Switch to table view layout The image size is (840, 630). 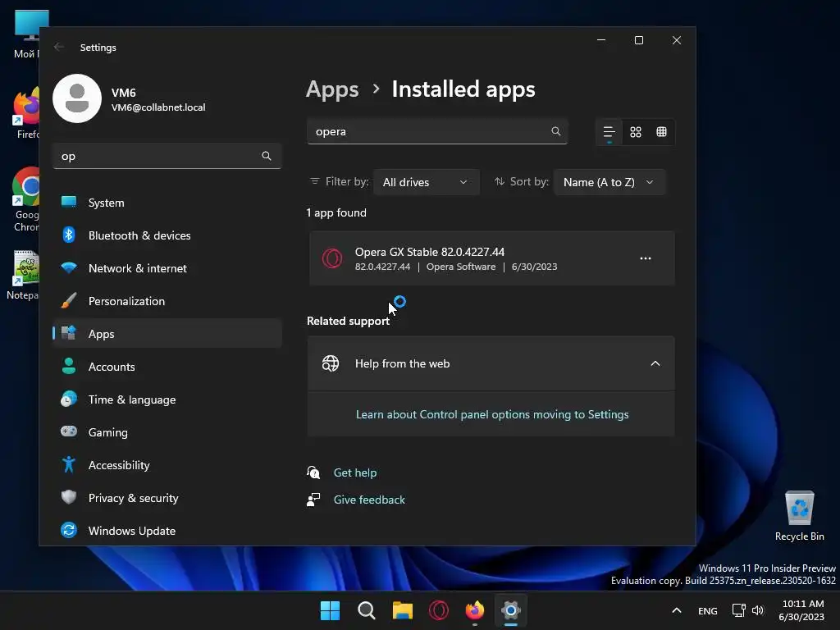pyautogui.click(x=662, y=132)
